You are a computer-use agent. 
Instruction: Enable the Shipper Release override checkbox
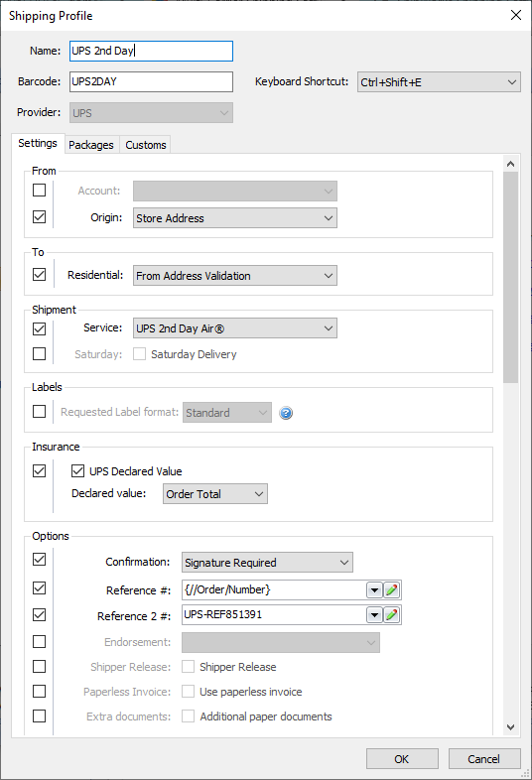39,666
